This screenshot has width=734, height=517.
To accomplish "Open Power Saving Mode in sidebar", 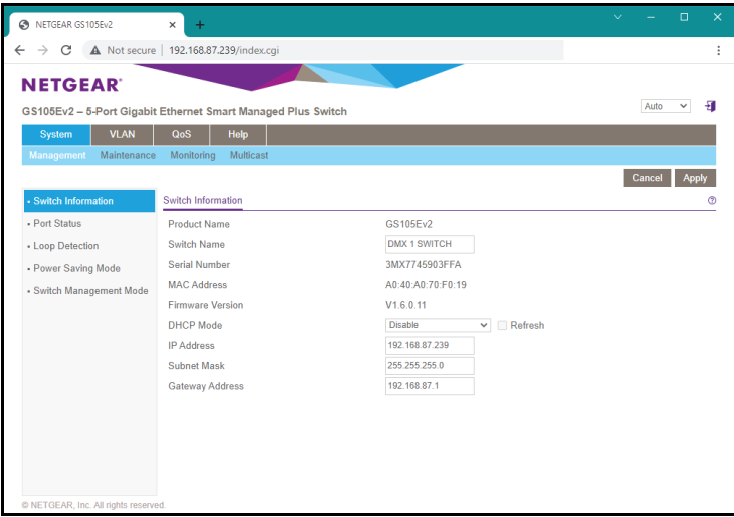I will (76, 268).
